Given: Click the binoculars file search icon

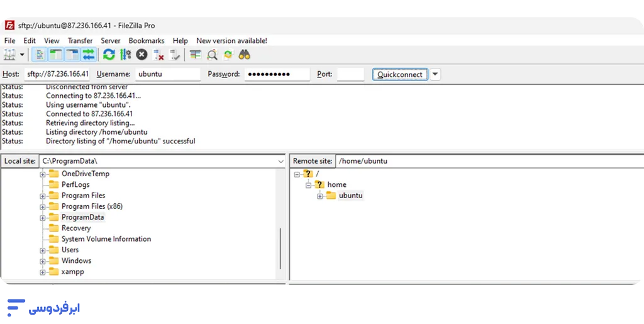Looking at the screenshot, I should (x=245, y=55).
